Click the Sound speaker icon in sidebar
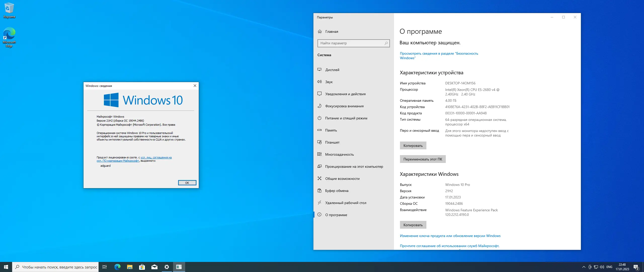 tap(319, 82)
